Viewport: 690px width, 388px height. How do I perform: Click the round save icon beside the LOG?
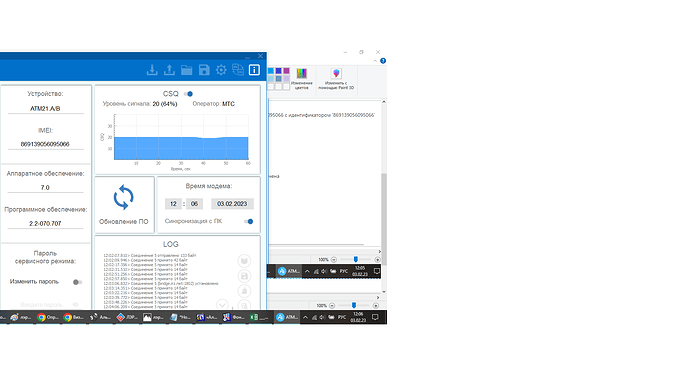pos(244,276)
